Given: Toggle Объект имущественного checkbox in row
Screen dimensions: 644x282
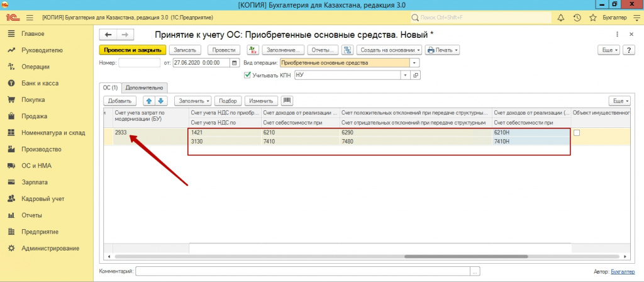Looking at the screenshot, I should coord(577,133).
